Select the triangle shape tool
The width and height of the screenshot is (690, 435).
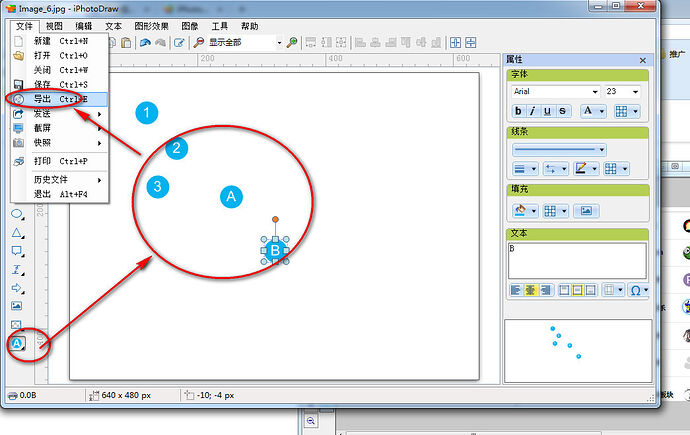point(17,233)
